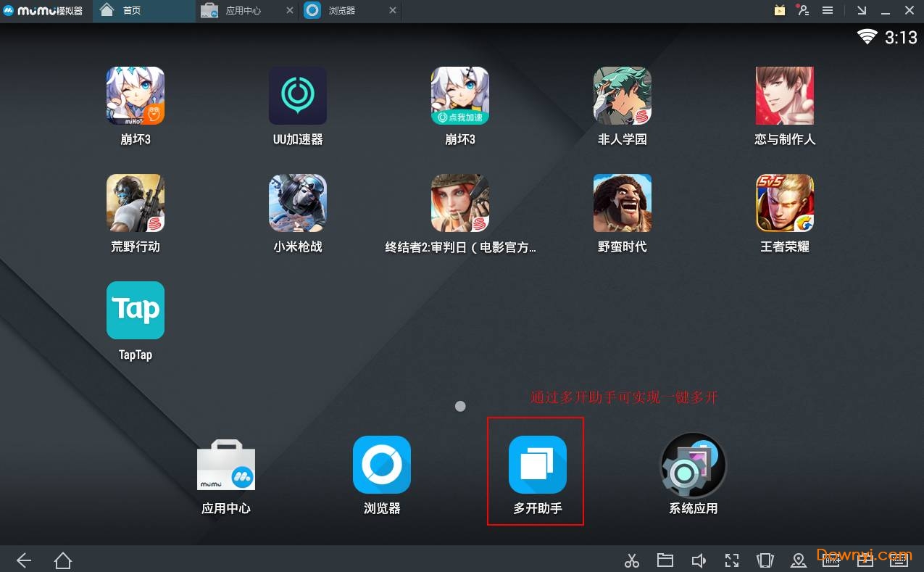Click the volume speaker icon
Viewport: 924px width, 572px height.
(x=698, y=560)
